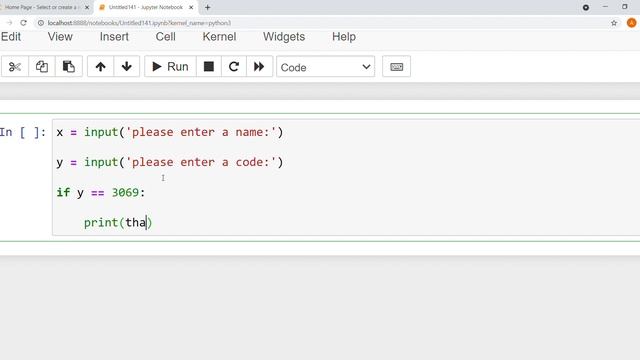Image resolution: width=640 pixels, height=360 pixels.
Task: Open the Edit menu
Action: tap(11, 37)
